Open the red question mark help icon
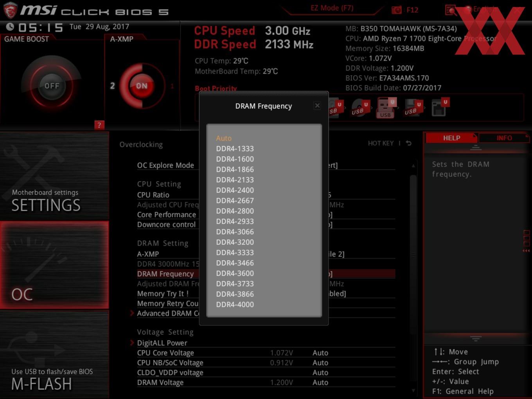The image size is (532, 399). click(99, 125)
